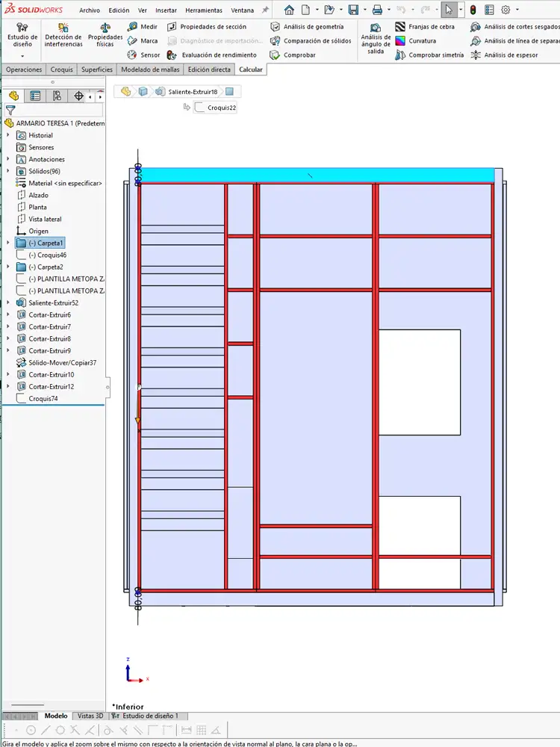
Task: Open Análisis de geometría
Action: point(307,27)
